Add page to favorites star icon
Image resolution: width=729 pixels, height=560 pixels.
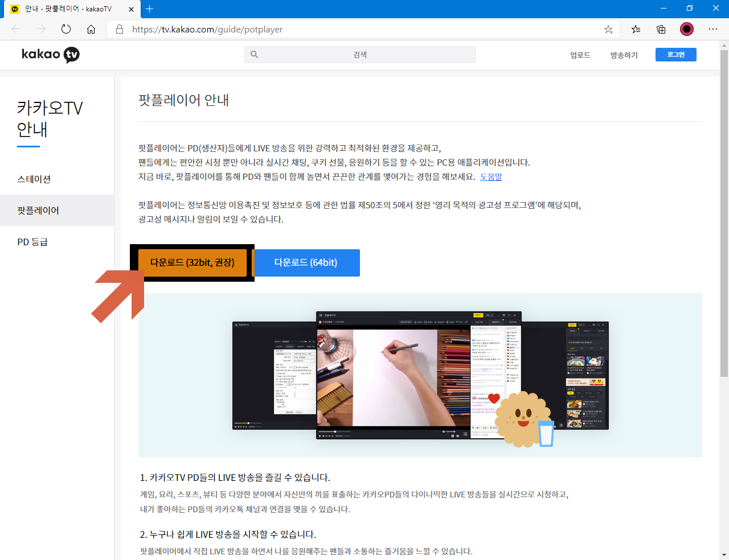(x=608, y=29)
